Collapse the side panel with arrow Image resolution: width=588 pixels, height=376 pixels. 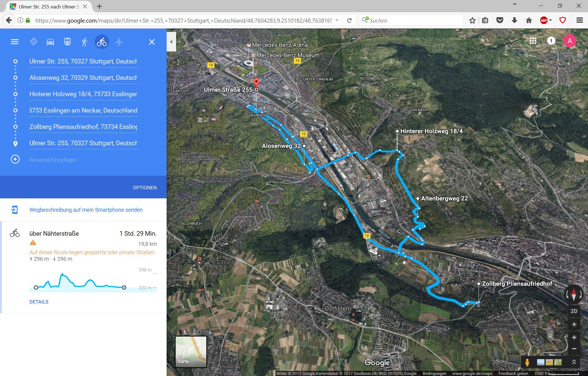[x=171, y=42]
